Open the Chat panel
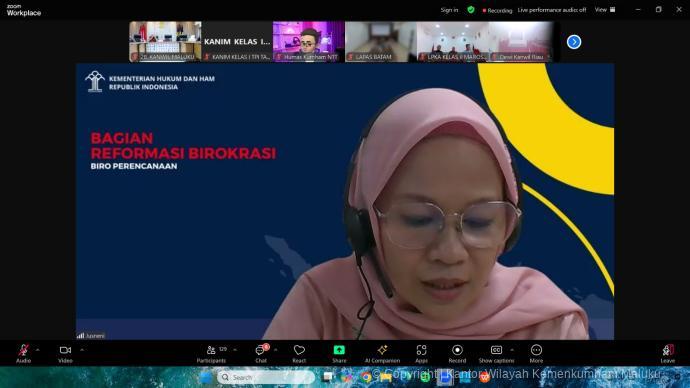The height and width of the screenshot is (388, 690). pyautogui.click(x=261, y=353)
